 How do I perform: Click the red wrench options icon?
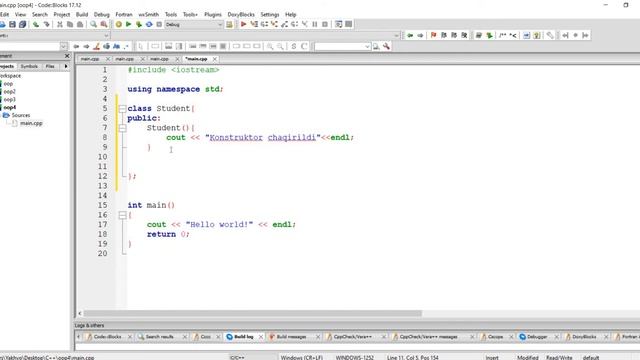[386, 47]
